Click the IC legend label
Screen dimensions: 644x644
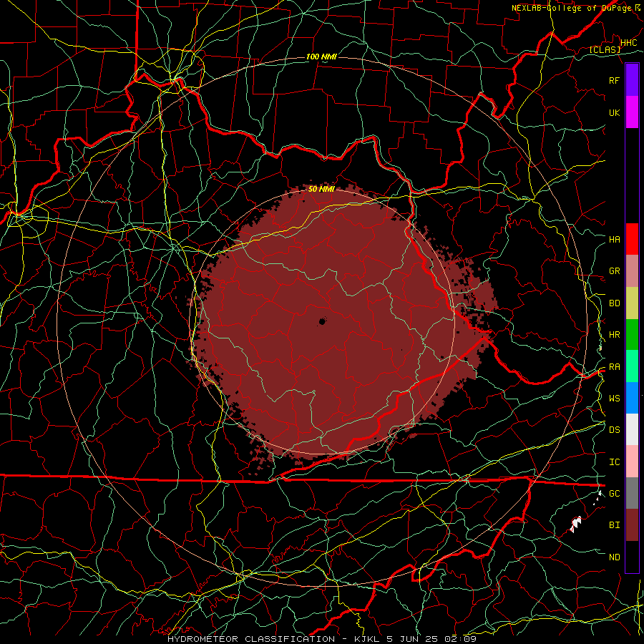pos(615,462)
